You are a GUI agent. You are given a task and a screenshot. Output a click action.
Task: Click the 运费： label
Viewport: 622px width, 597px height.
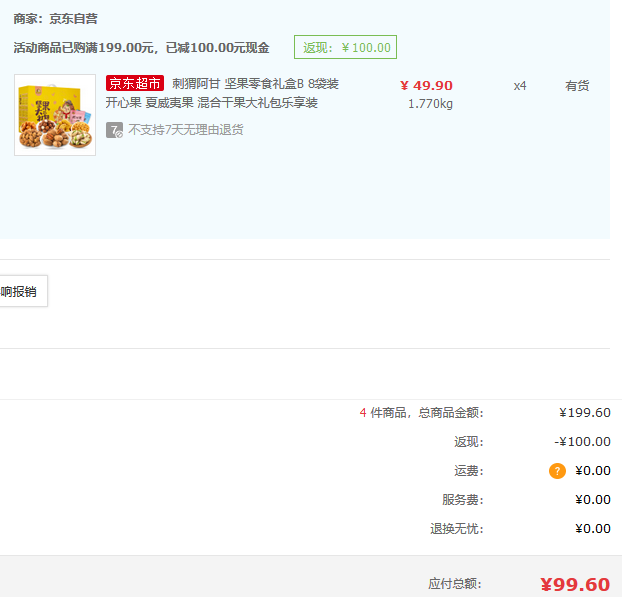click(x=469, y=471)
